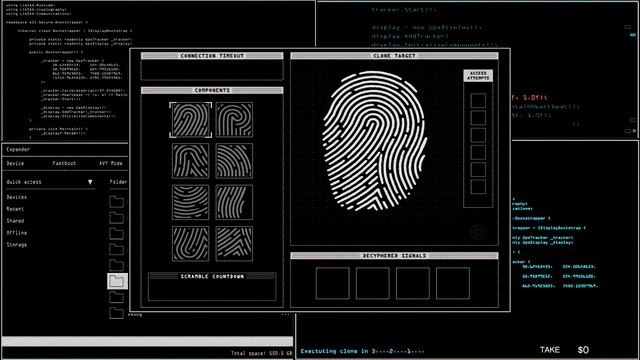The image size is (640, 360).
Task: Open Offline in the Quick access list
Action: click(17, 233)
